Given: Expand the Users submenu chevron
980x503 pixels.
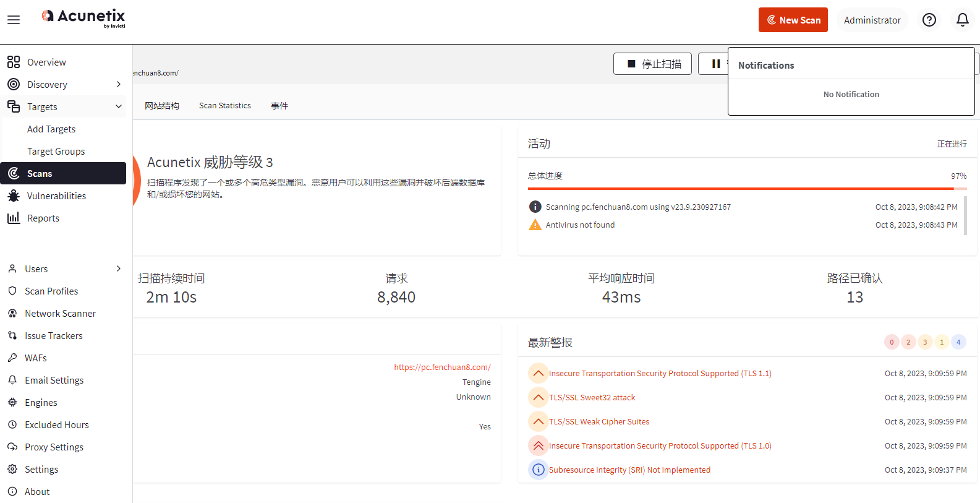Looking at the screenshot, I should point(119,269).
